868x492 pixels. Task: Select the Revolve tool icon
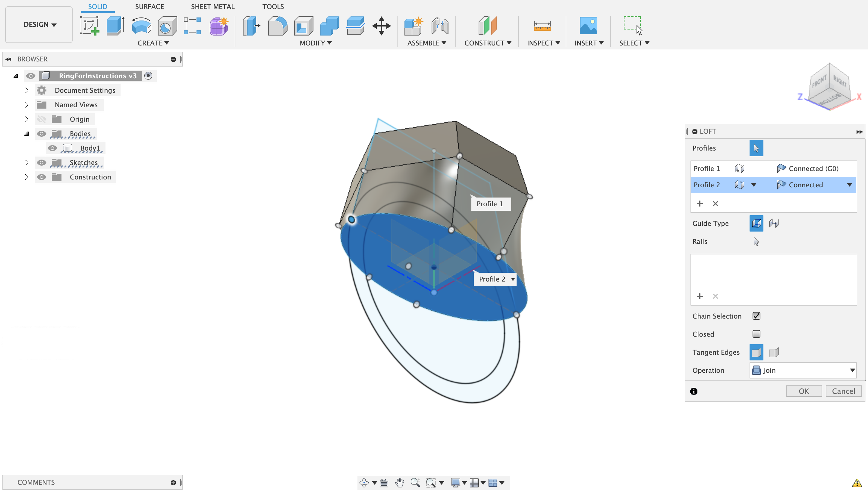(141, 26)
